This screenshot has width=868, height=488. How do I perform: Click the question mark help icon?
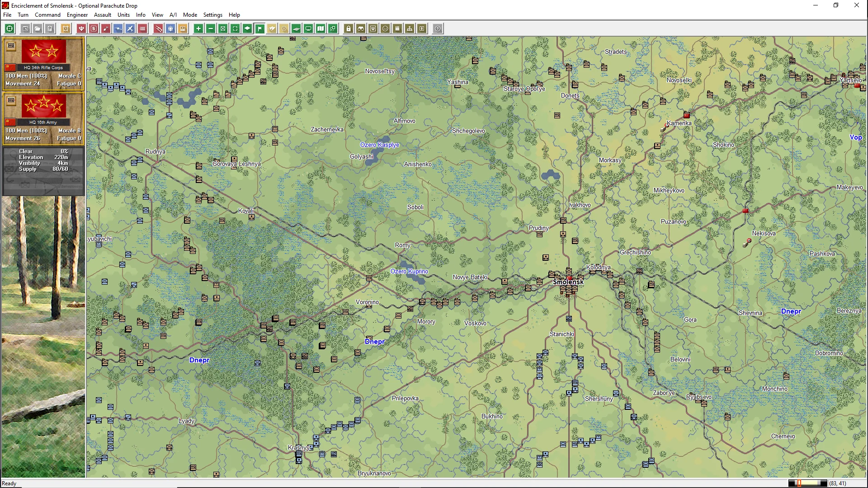(x=438, y=28)
